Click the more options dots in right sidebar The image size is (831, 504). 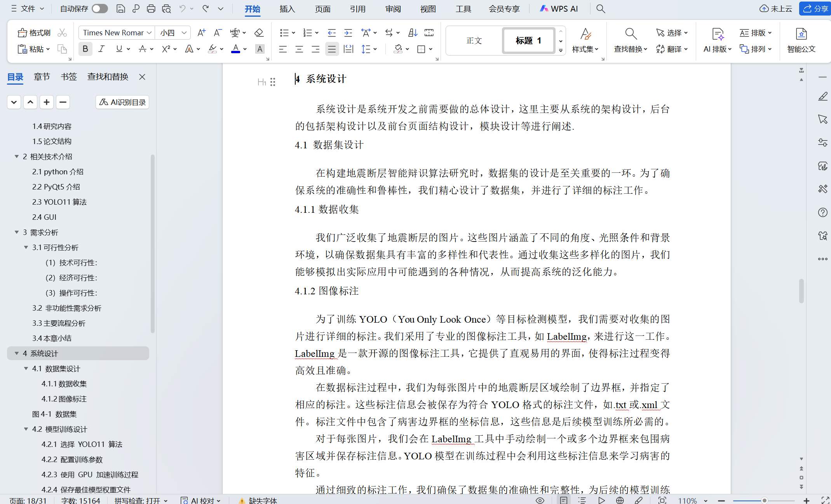point(822,259)
